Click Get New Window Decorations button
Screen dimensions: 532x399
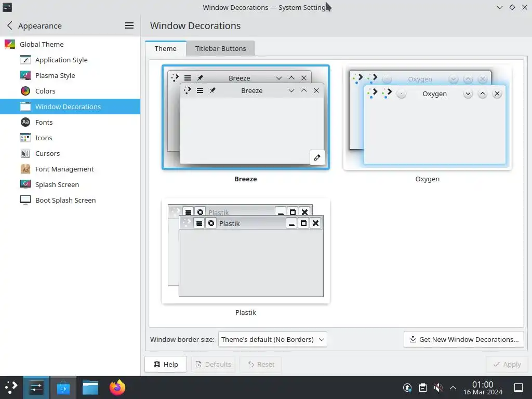point(464,339)
